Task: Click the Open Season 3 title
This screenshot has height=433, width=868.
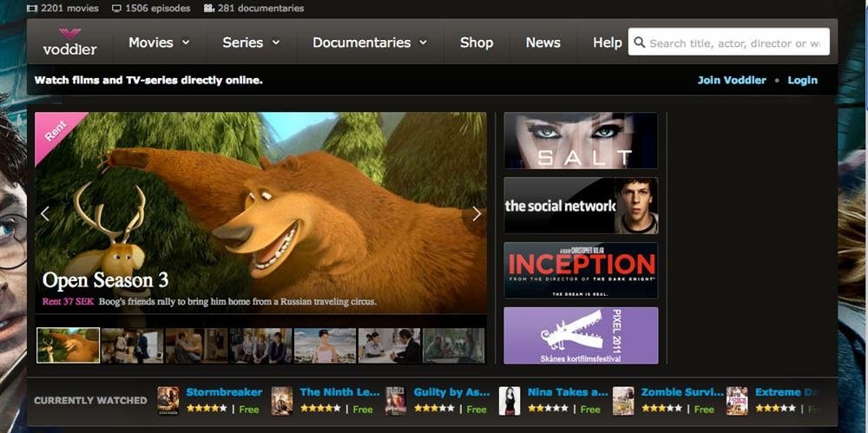Action: click(105, 280)
